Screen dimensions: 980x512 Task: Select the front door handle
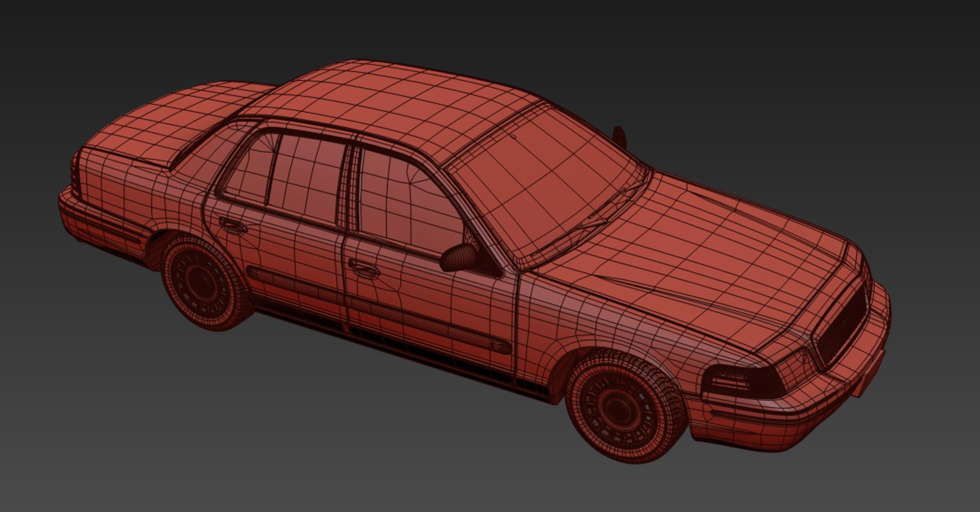[x=364, y=267]
